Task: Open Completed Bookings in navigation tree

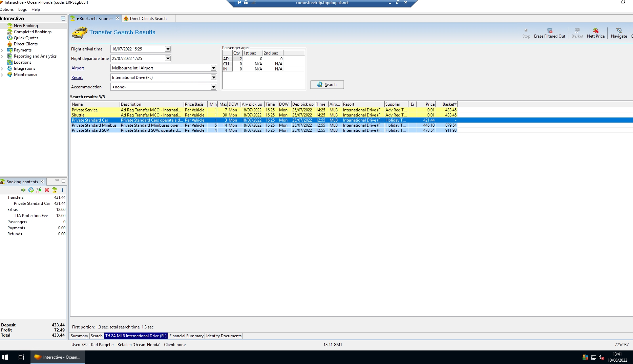Action: [x=33, y=32]
